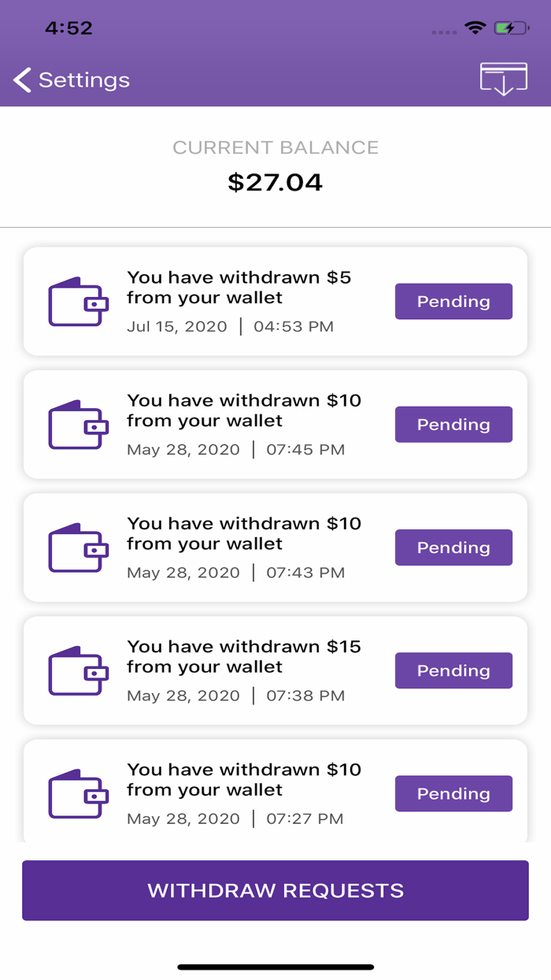Tap wallet icon of 07:43 PM withdrawal

tap(78, 548)
